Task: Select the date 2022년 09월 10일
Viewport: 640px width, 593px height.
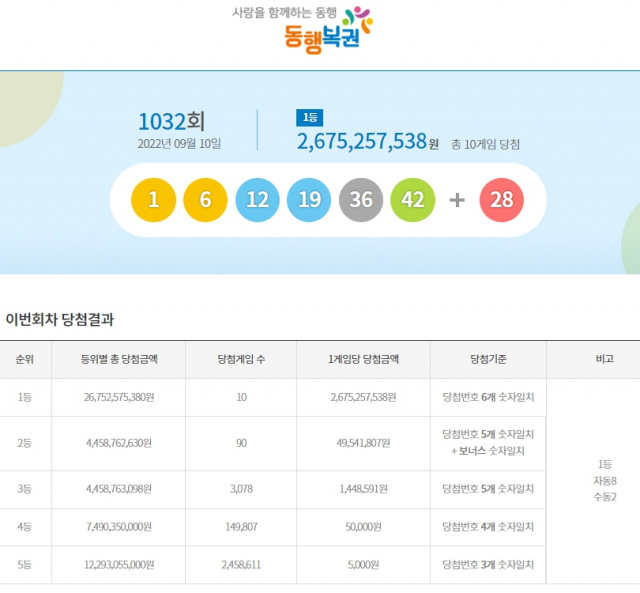Action: [x=179, y=144]
